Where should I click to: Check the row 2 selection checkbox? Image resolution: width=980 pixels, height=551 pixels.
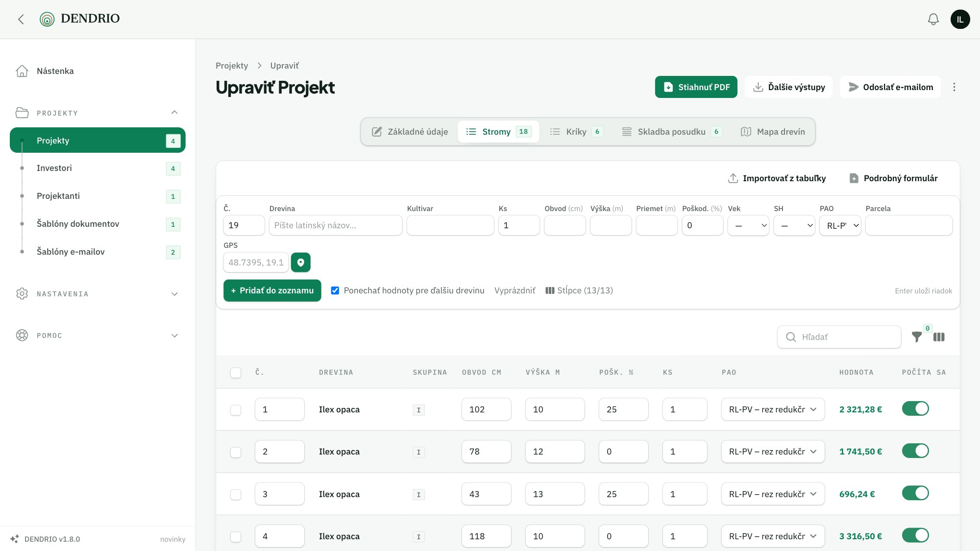click(236, 452)
